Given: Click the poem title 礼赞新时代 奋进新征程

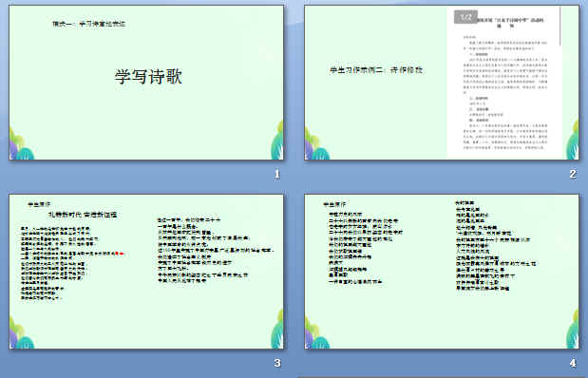Looking at the screenshot, I should coord(83,215).
